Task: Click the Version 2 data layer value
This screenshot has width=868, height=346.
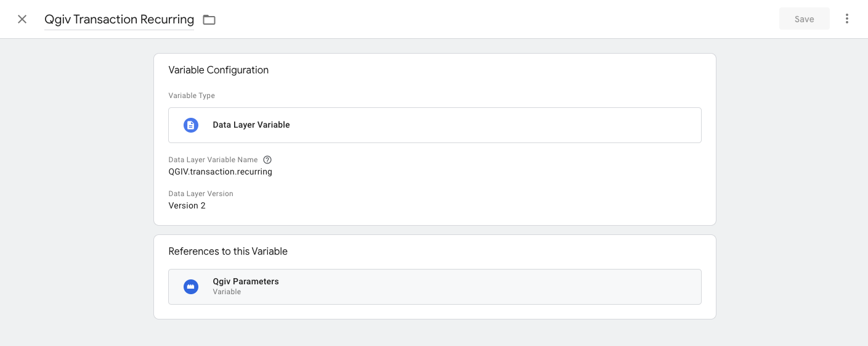Action: (187, 206)
